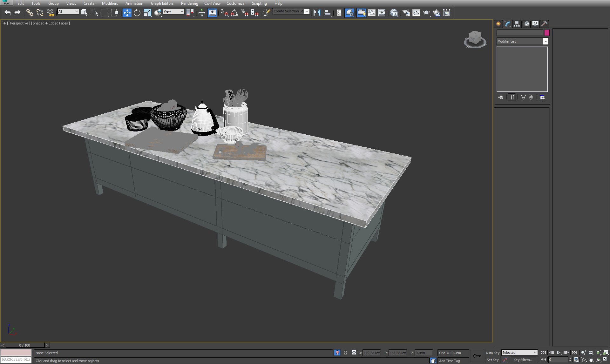Toggle Percent Snap
The image size is (610, 364).
coord(244,13)
